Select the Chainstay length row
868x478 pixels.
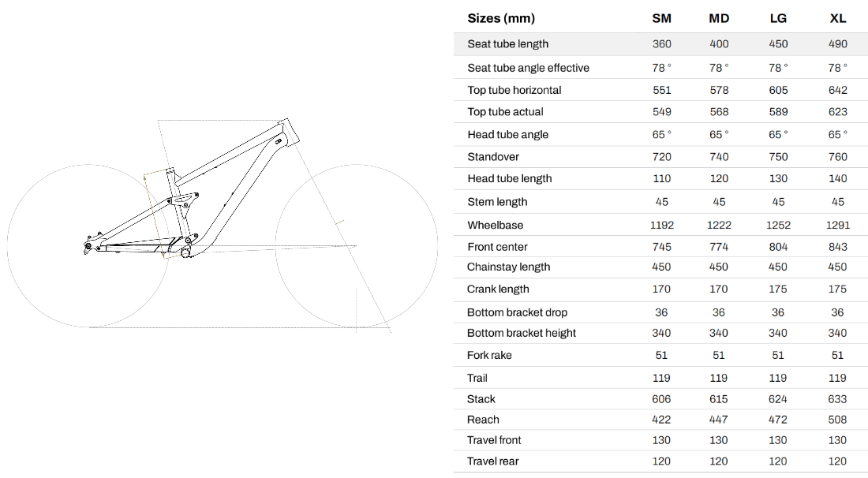click(x=660, y=267)
